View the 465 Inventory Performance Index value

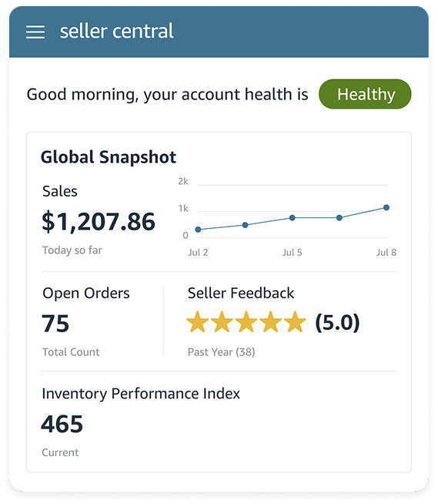(62, 424)
